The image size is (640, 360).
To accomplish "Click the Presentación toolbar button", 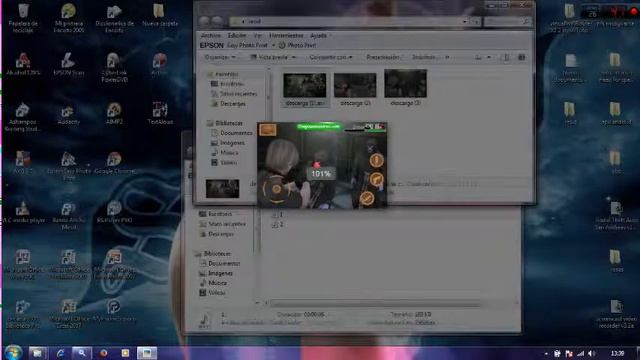I will (x=382, y=58).
